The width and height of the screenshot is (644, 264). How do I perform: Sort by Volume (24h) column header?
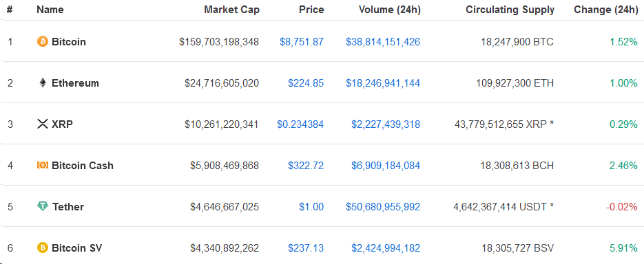point(389,10)
